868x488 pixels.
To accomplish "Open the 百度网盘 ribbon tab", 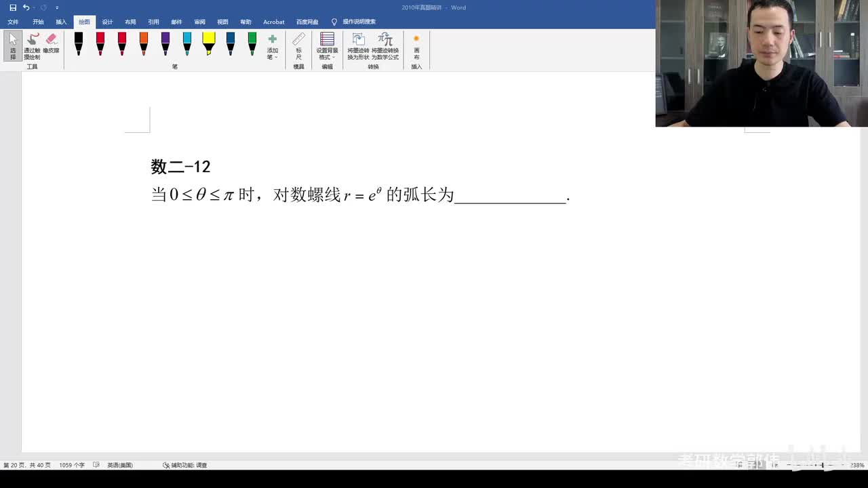I will (x=307, y=22).
